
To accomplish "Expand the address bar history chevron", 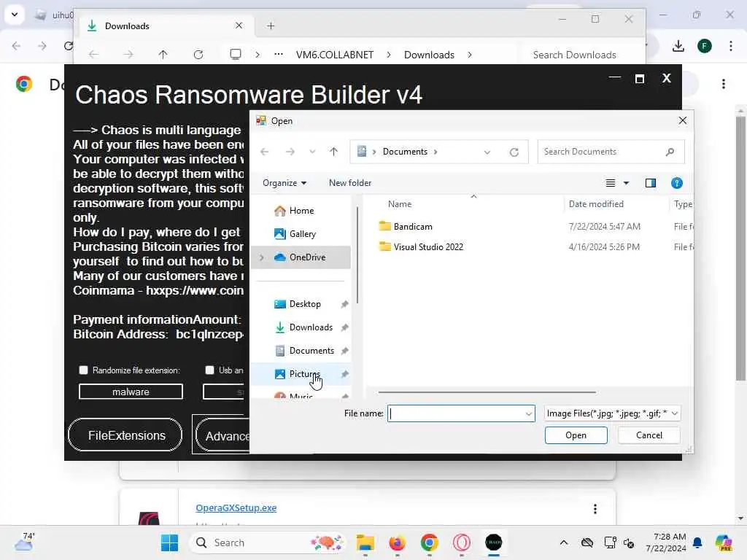I will tap(487, 152).
